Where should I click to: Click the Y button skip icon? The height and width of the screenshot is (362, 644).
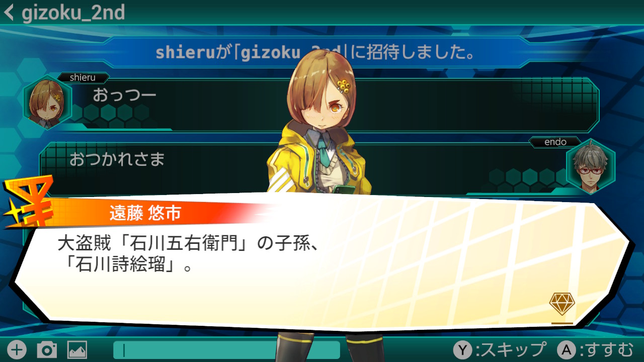(463, 349)
